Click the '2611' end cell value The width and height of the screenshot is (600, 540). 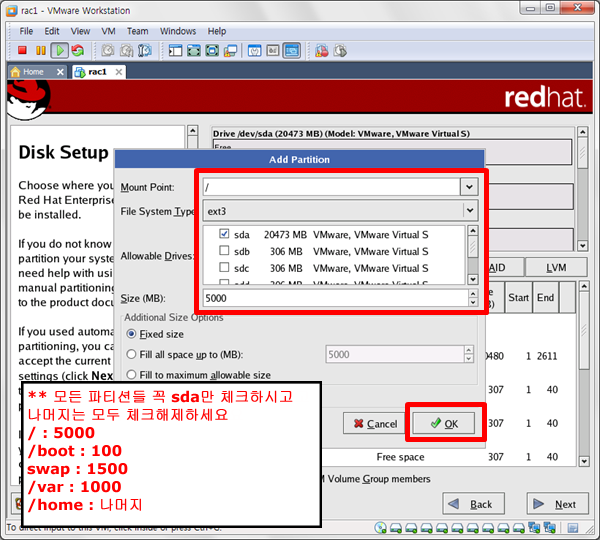click(x=547, y=356)
